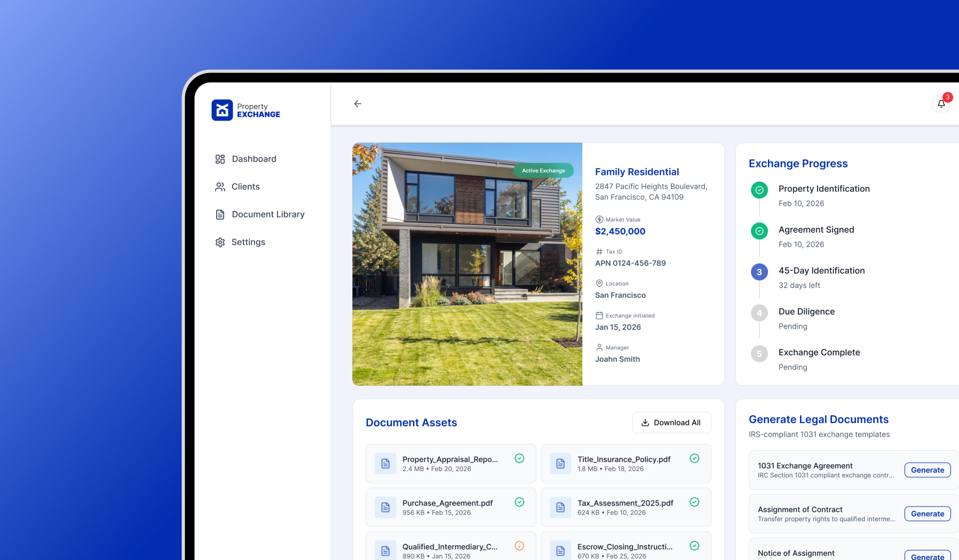Click Family Residential title
Viewport: 959px width, 560px height.
coord(637,172)
